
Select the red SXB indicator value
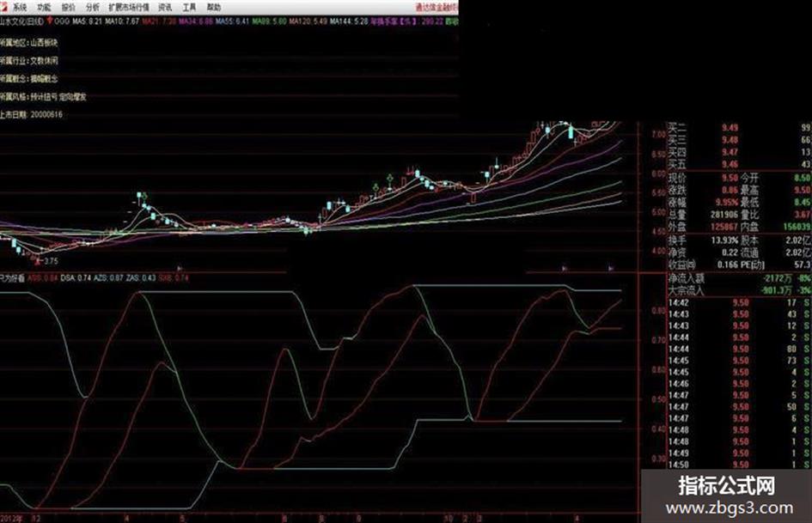[174, 278]
